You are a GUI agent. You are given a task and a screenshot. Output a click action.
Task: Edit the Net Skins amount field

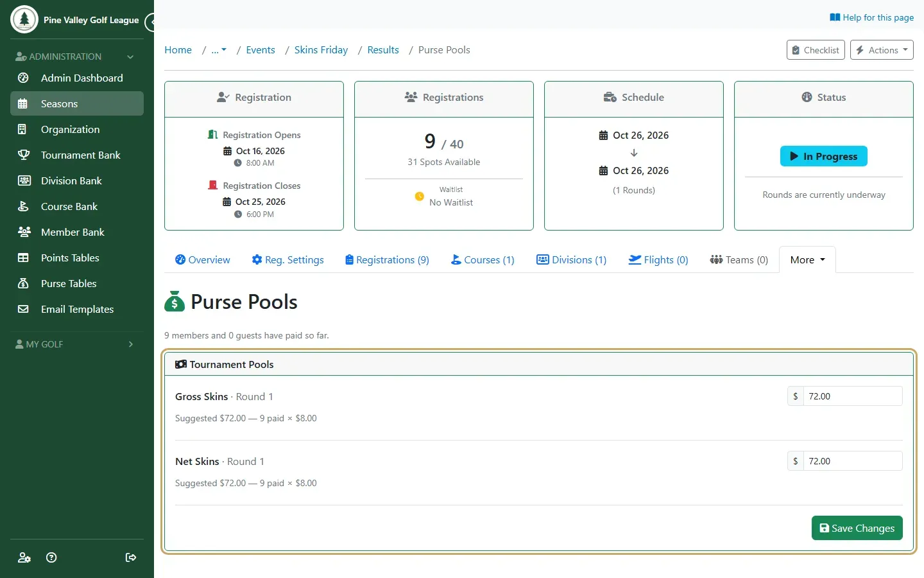(853, 461)
